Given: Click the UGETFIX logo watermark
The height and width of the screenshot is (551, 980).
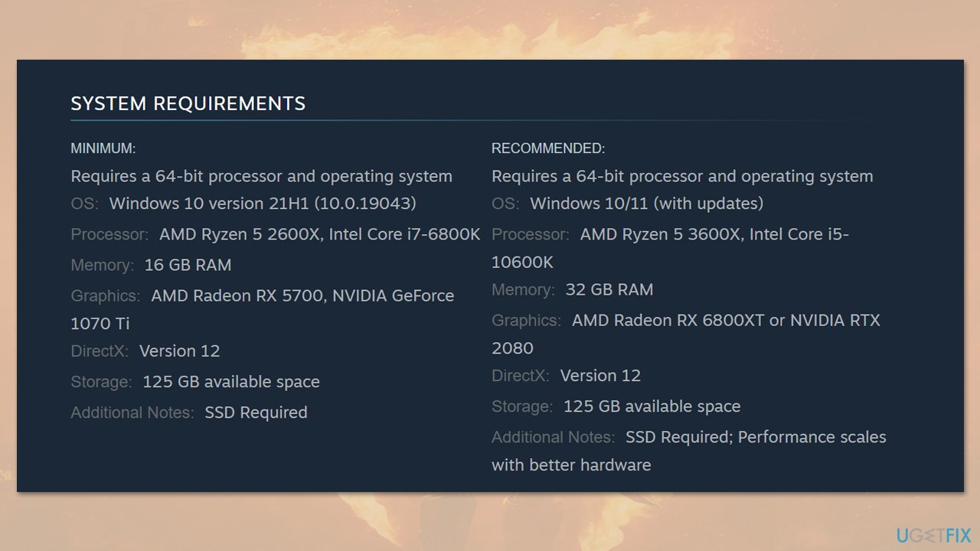Looking at the screenshot, I should tap(933, 535).
